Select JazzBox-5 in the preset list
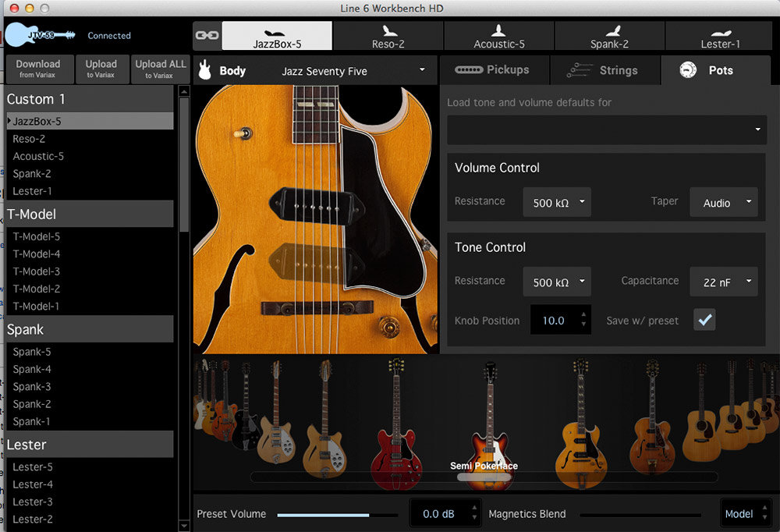Image resolution: width=780 pixels, height=532 pixels. coord(90,121)
